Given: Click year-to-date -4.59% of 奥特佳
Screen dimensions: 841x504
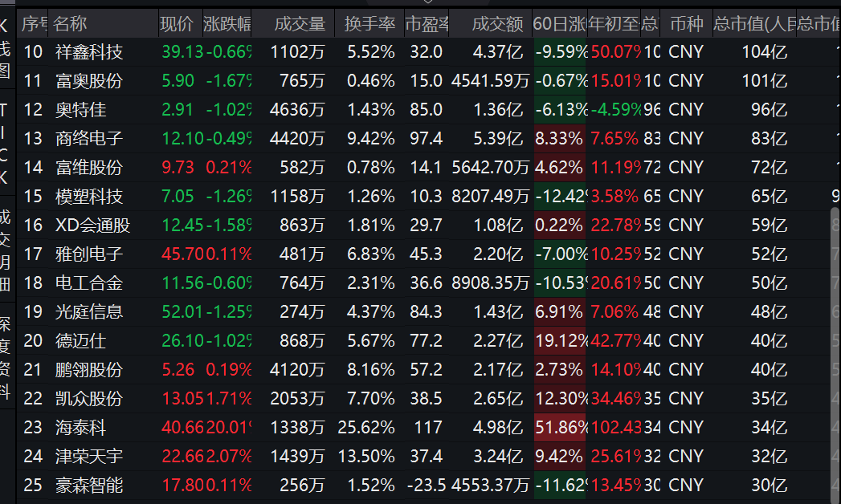Looking at the screenshot, I should tap(616, 110).
